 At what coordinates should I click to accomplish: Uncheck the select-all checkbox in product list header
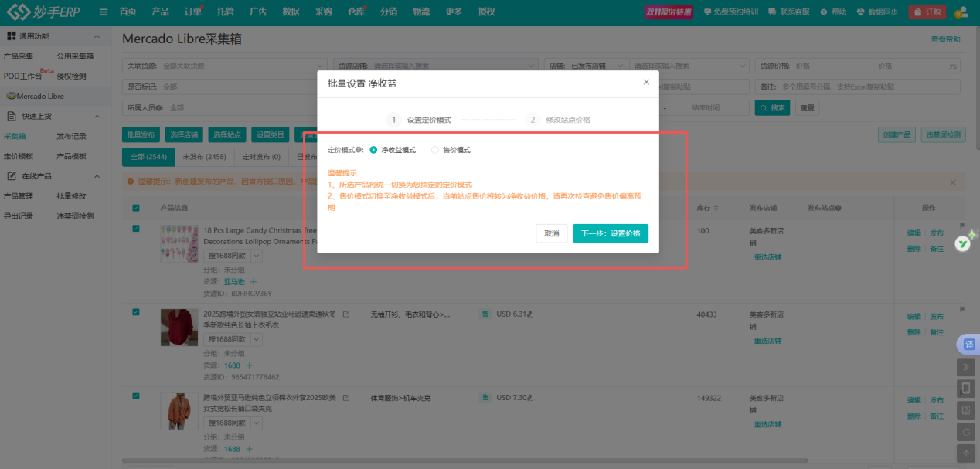(x=135, y=208)
